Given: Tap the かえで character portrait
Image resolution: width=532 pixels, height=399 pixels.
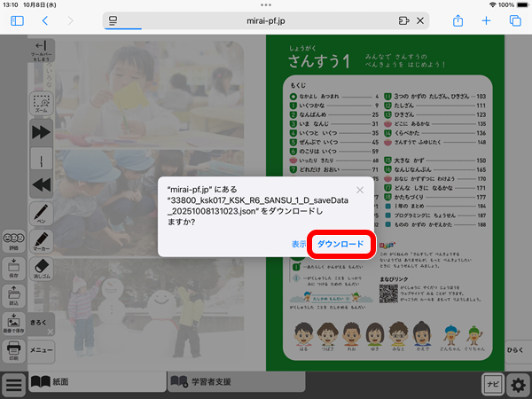Looking at the screenshot, I should 422,335.
